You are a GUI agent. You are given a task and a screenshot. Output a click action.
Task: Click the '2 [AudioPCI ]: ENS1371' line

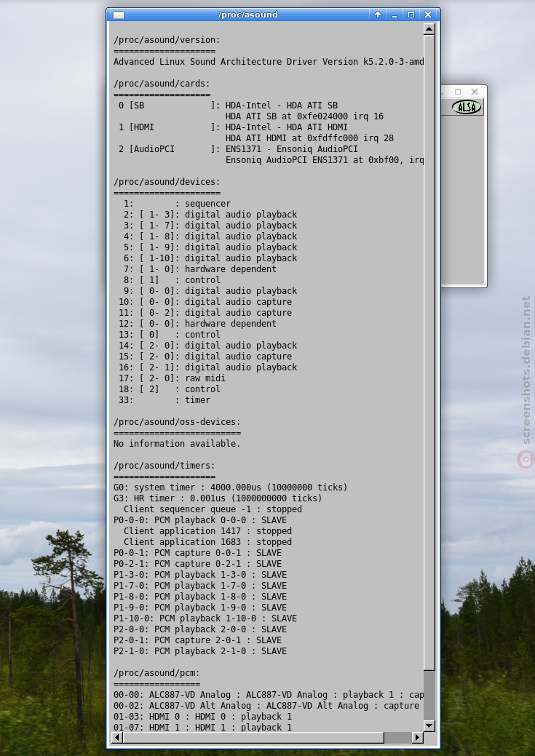coord(238,149)
